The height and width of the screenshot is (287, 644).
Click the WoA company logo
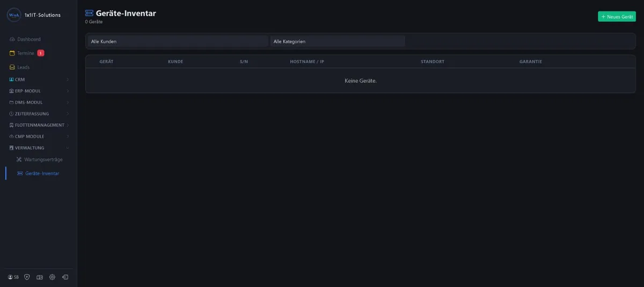14,15
